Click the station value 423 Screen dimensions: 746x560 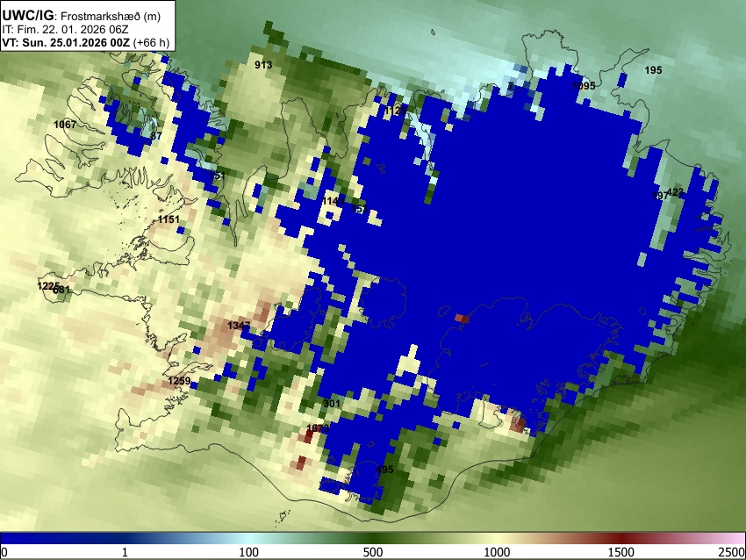coord(675,192)
